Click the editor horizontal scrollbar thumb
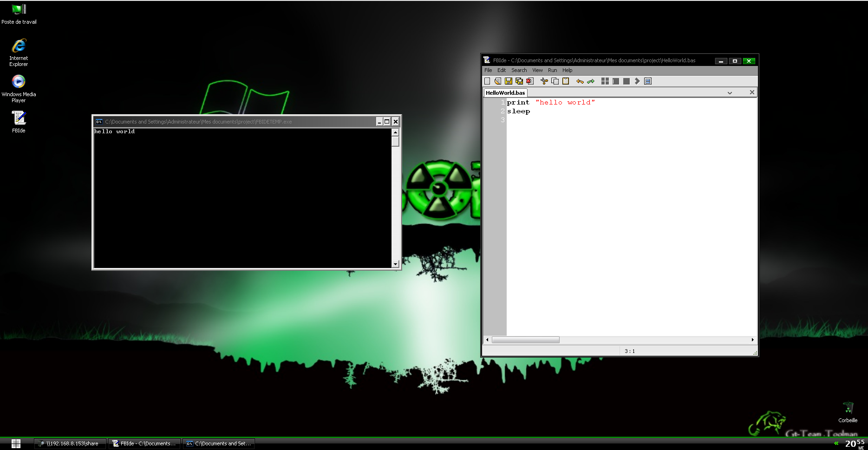The height and width of the screenshot is (450, 868). 525,340
